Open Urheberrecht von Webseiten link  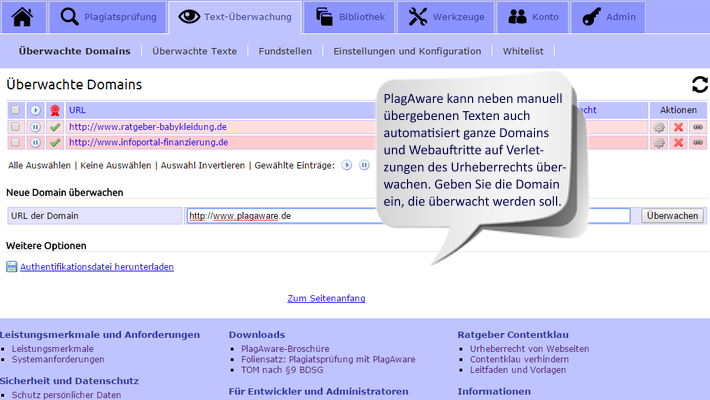pyautogui.click(x=529, y=349)
